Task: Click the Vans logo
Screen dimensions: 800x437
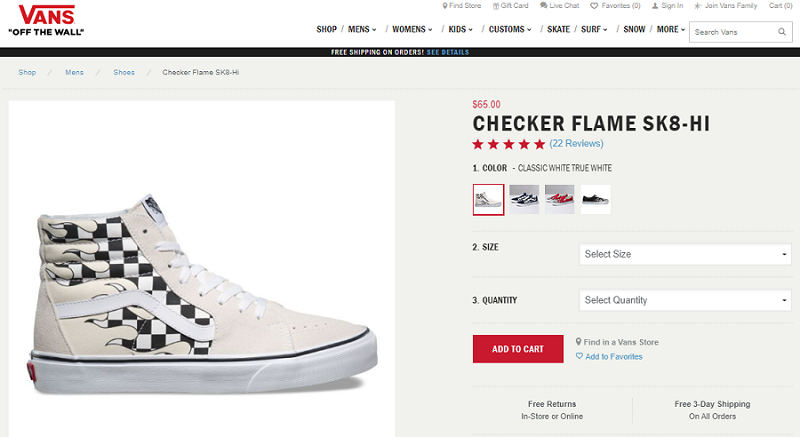Action: coord(46,19)
